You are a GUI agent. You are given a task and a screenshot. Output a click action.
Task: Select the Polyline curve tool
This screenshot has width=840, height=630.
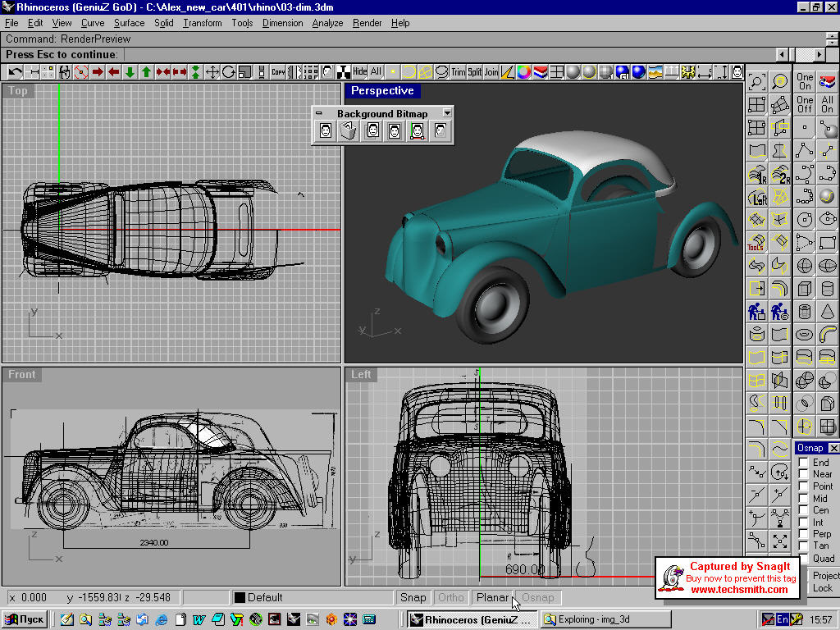804,151
